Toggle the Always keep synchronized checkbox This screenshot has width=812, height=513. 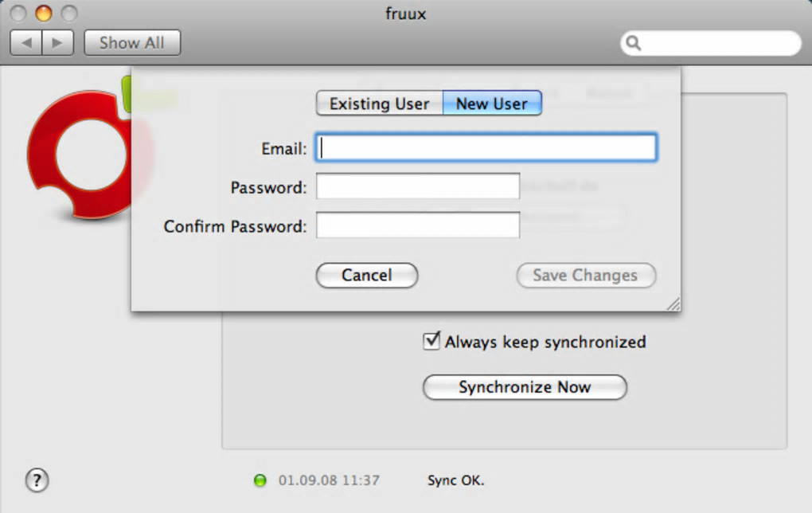click(x=431, y=342)
